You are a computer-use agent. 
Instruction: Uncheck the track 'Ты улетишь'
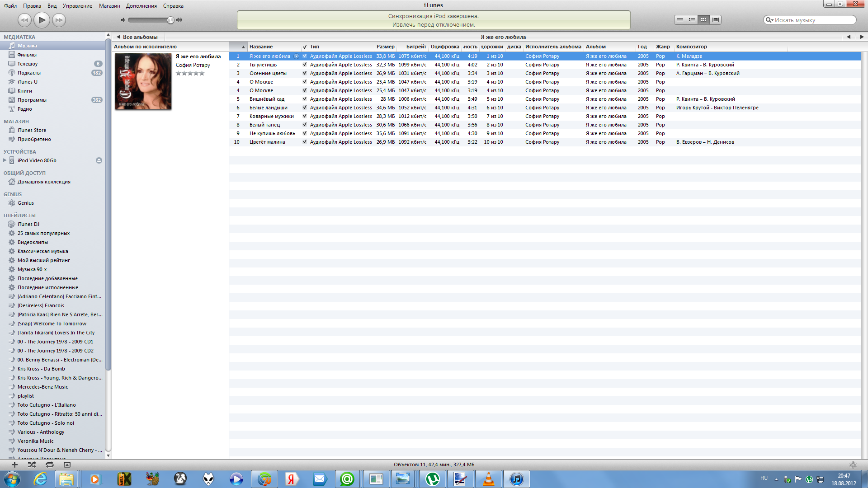305,65
